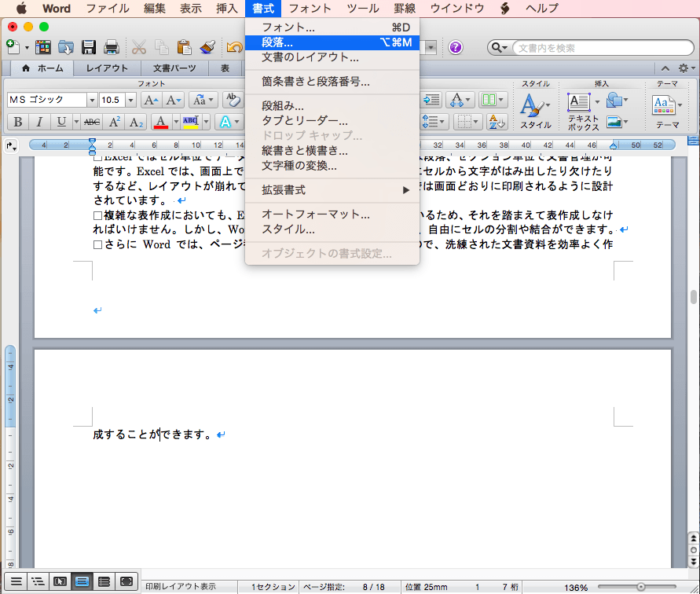Switch to Full Screen view button

click(126, 581)
